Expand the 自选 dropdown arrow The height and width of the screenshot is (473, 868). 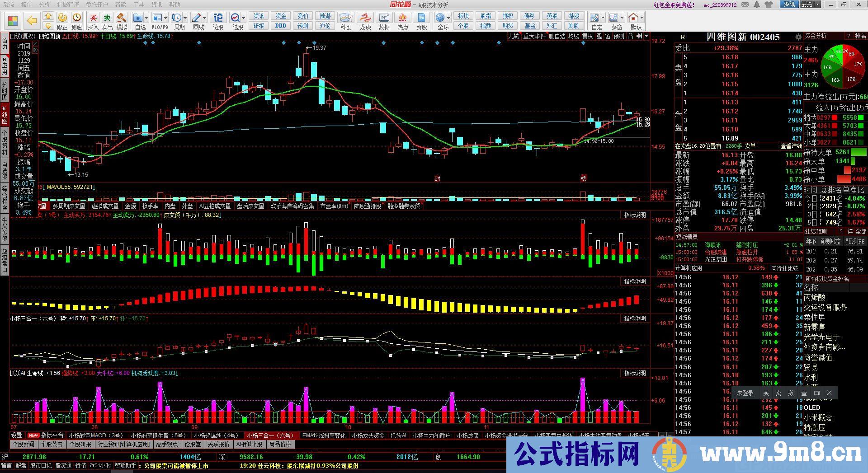(146, 18)
